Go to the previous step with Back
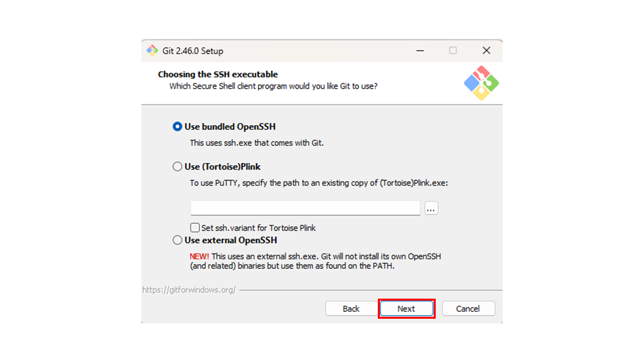 tap(351, 309)
